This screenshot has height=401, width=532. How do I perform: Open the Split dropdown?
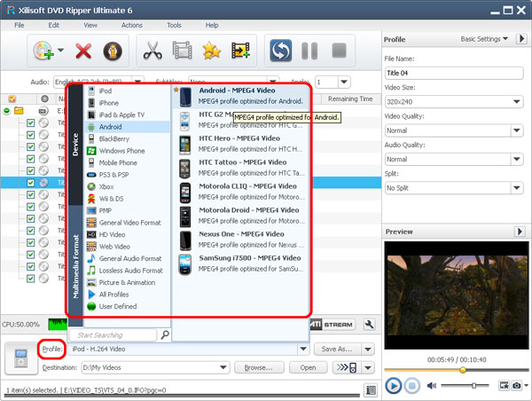coord(516,188)
